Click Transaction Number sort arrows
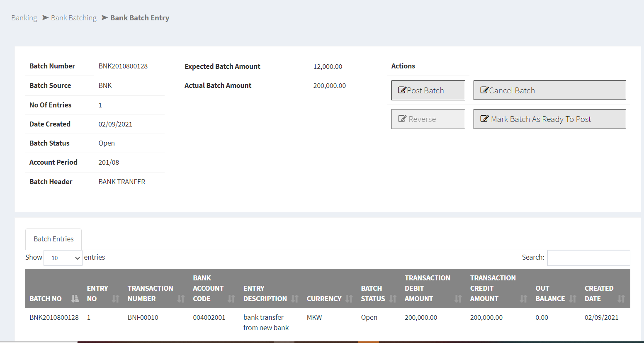This screenshot has width=644, height=343. point(181,299)
